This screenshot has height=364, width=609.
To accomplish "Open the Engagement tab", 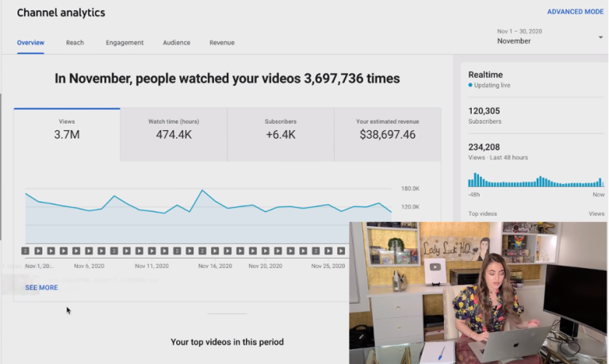I will pyautogui.click(x=124, y=43).
